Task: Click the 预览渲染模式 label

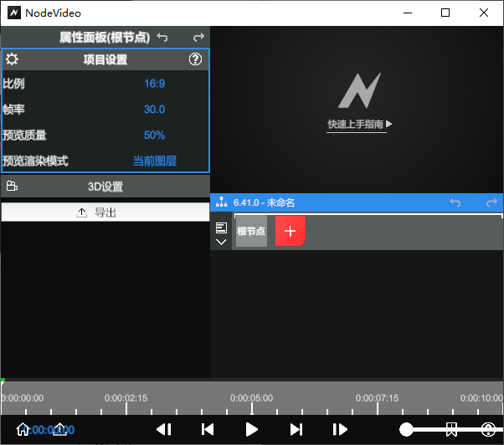Action: [35, 161]
